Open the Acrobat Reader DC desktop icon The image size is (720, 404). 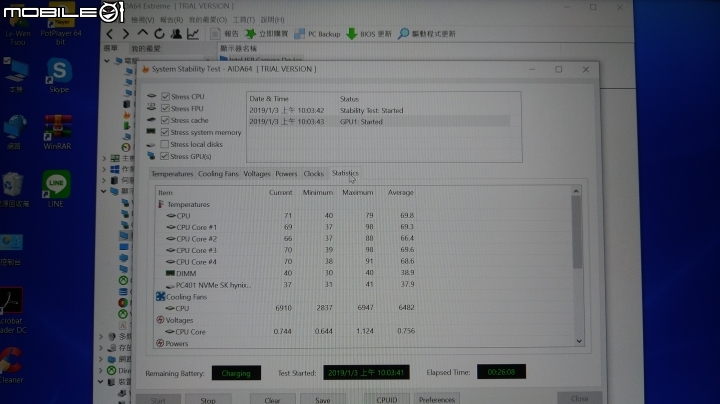tap(11, 310)
